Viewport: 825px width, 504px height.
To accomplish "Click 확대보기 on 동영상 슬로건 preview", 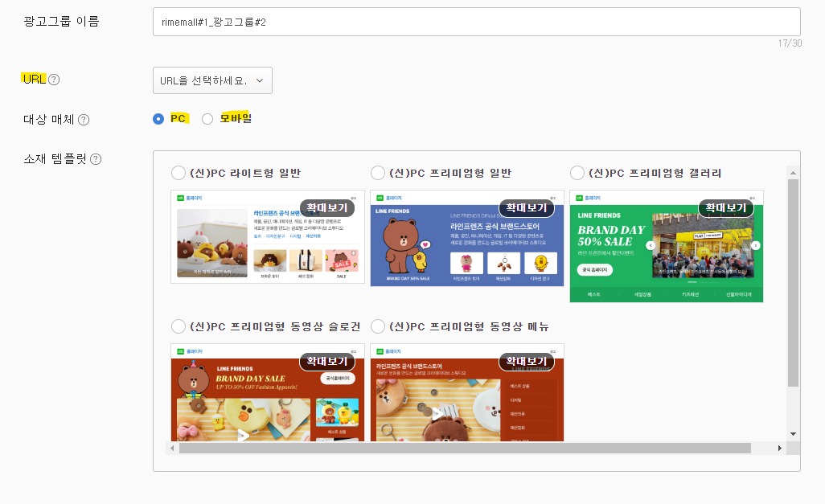I will [x=327, y=362].
